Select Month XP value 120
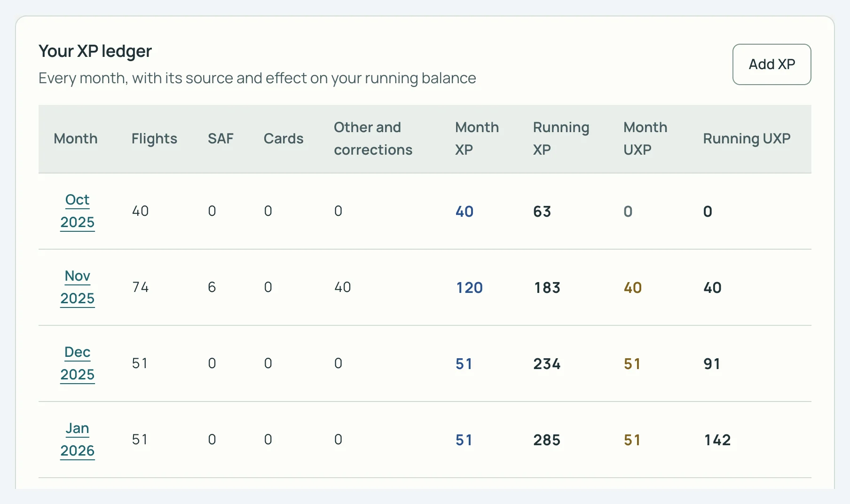The height and width of the screenshot is (504, 850). point(470,288)
